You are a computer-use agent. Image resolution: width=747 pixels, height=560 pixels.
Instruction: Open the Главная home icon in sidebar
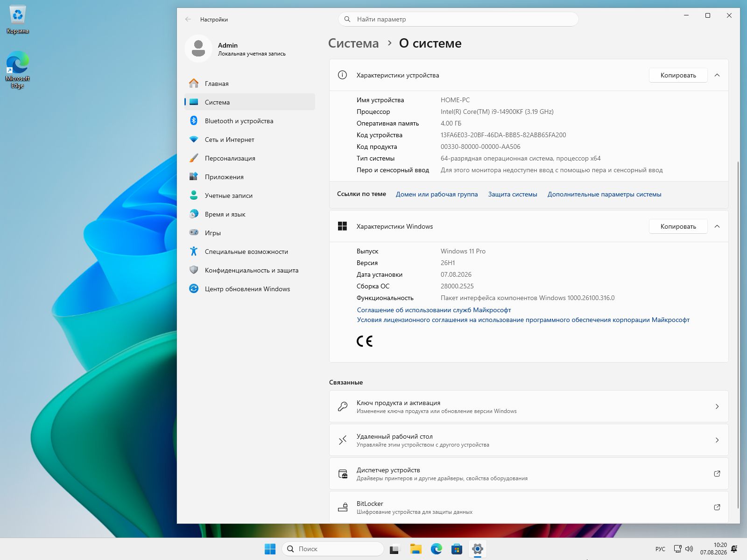[194, 84]
